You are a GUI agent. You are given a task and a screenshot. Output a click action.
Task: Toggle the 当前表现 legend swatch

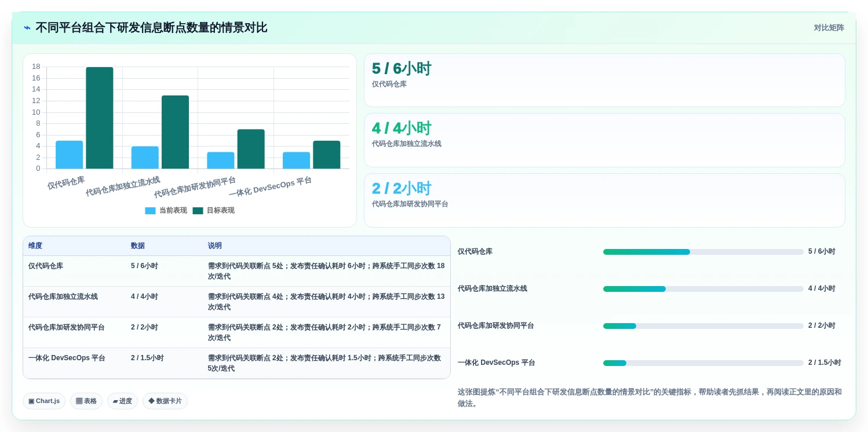pos(150,211)
